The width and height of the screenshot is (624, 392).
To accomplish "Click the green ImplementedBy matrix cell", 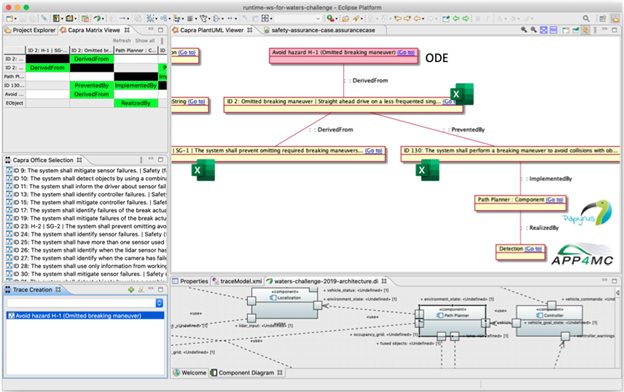I will pyautogui.click(x=136, y=86).
